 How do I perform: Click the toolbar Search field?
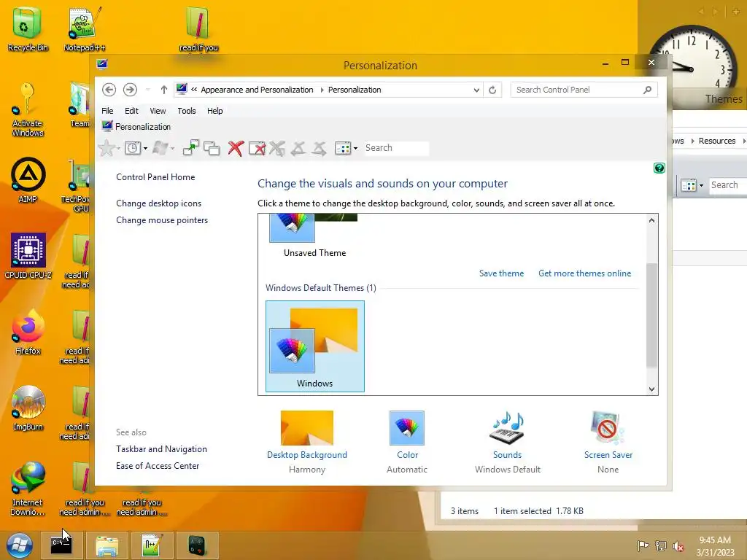pyautogui.click(x=395, y=148)
